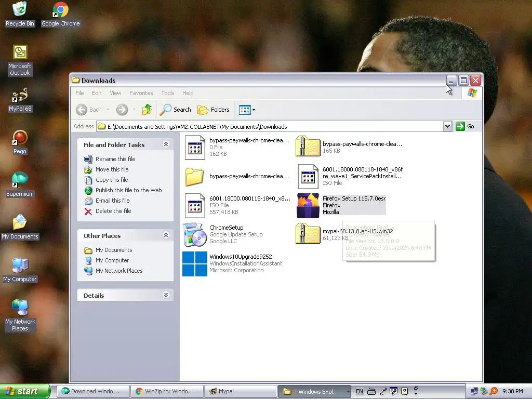Screen dimensions: 532x399
Task: Toggle the Folders pane button
Action: 214,109
